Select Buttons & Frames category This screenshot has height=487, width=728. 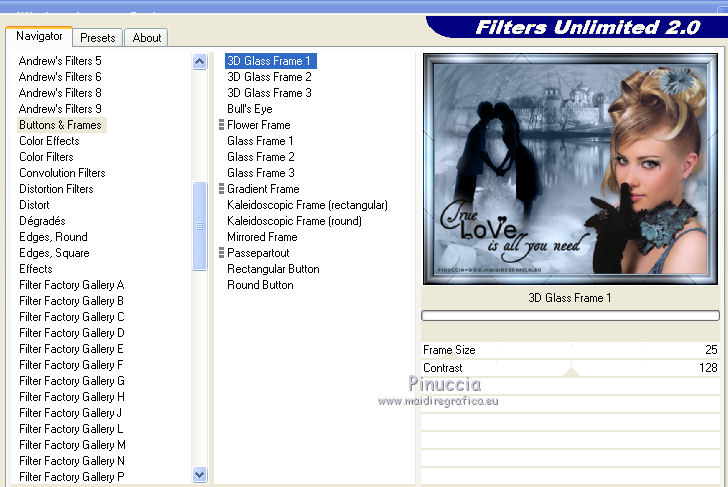coord(61,125)
